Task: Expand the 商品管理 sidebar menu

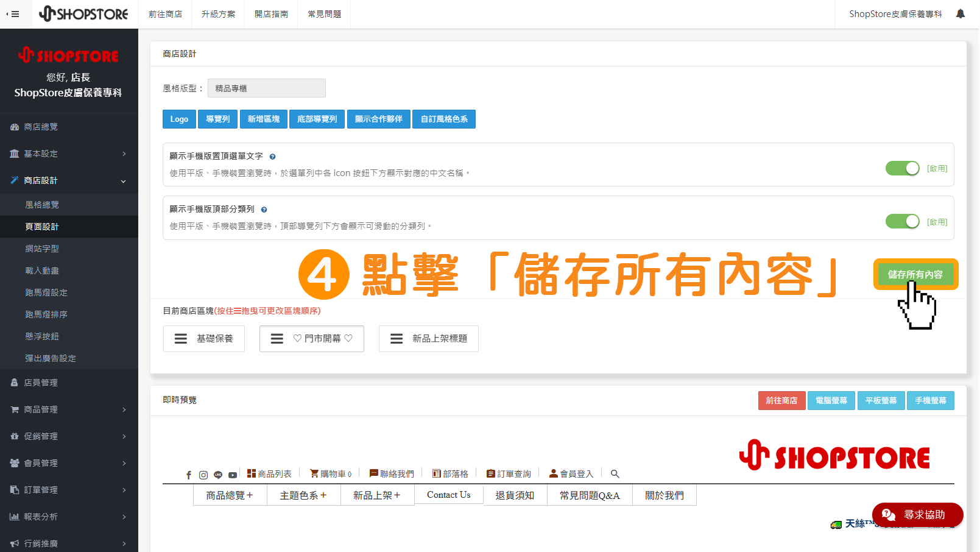Action: point(69,409)
